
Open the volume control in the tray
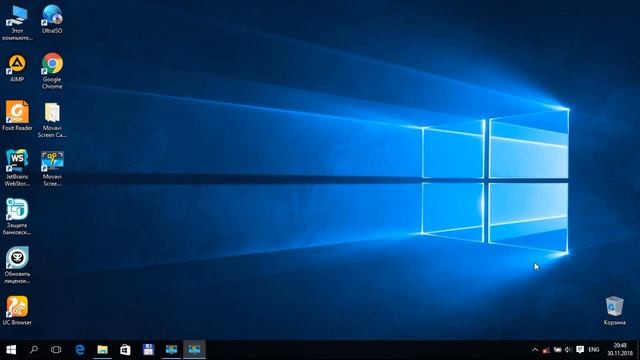(x=568, y=350)
